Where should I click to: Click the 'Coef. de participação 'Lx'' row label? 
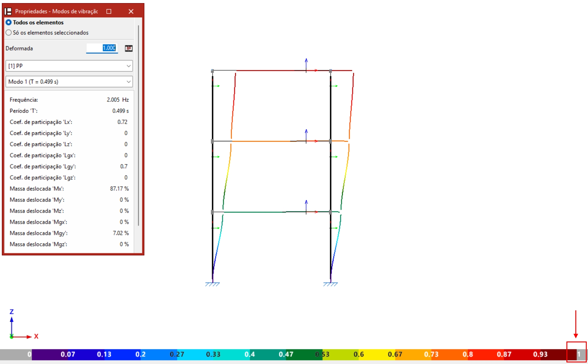pos(41,122)
